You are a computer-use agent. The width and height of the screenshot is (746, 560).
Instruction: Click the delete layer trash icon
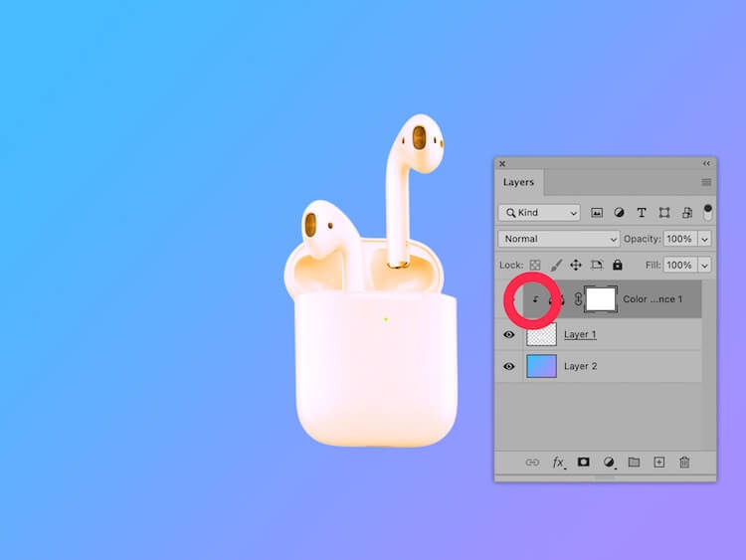pyautogui.click(x=684, y=463)
